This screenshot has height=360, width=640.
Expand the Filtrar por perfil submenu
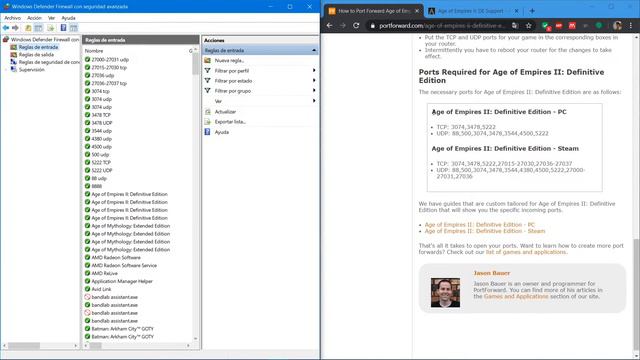pyautogui.click(x=314, y=70)
